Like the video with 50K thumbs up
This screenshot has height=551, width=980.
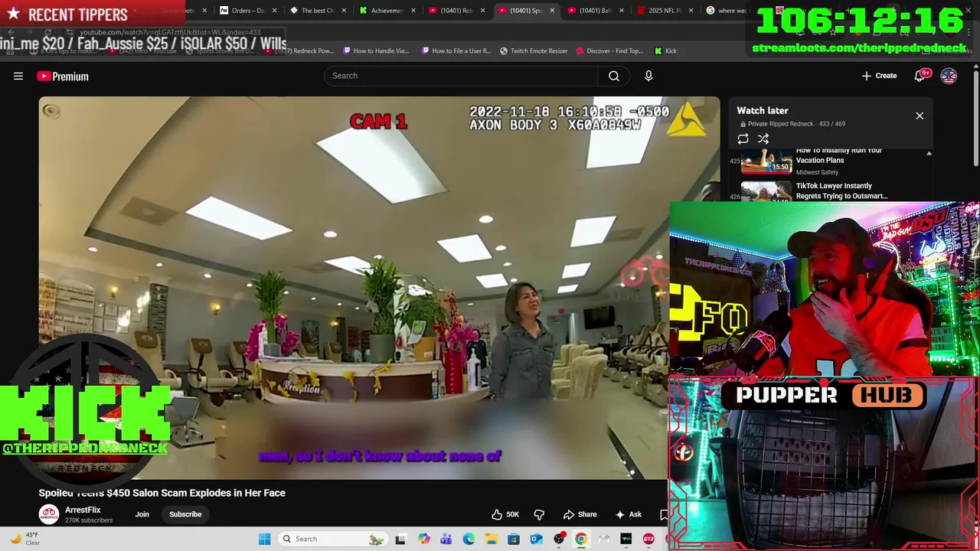505,514
